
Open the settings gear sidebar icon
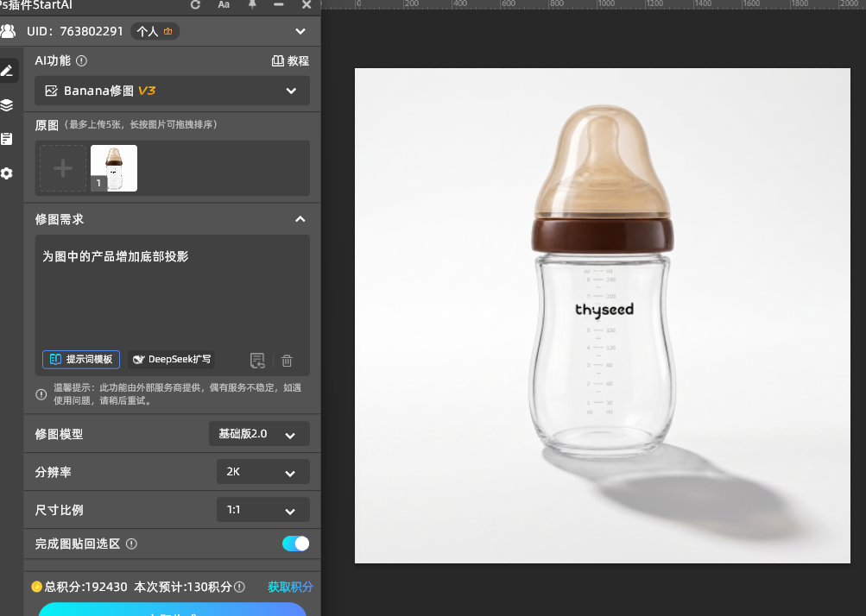(7, 173)
